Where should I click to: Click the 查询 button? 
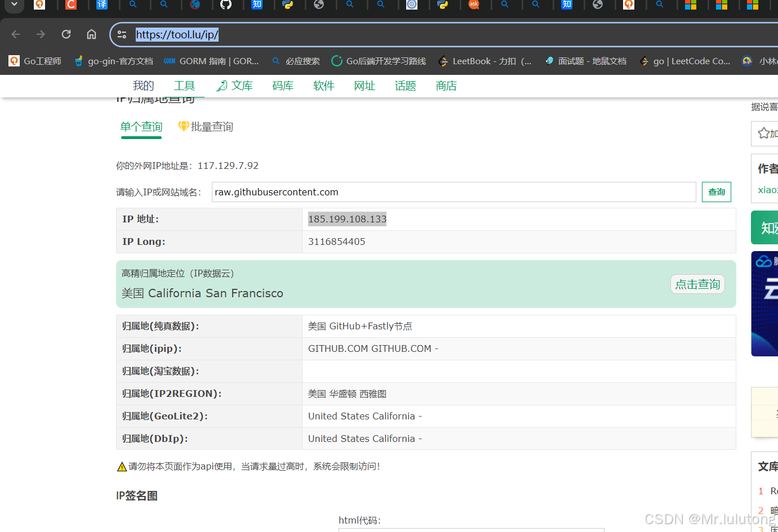click(x=717, y=192)
